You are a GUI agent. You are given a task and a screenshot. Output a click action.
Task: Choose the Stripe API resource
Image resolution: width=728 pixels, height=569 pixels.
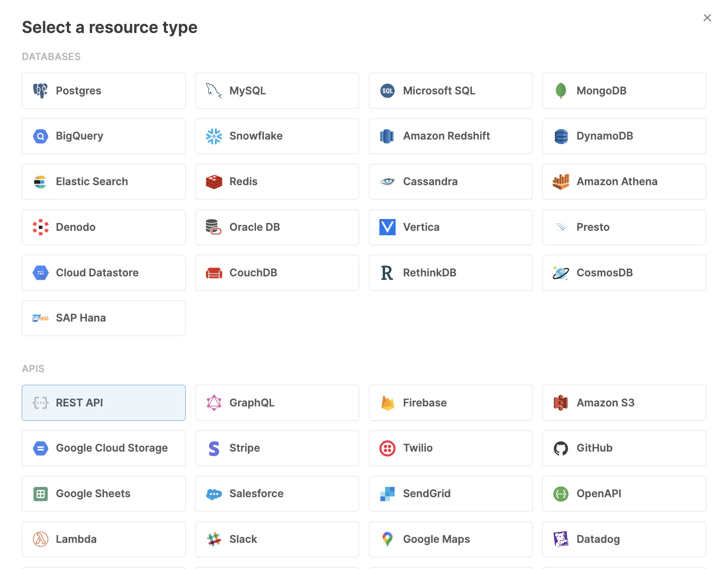coord(277,448)
